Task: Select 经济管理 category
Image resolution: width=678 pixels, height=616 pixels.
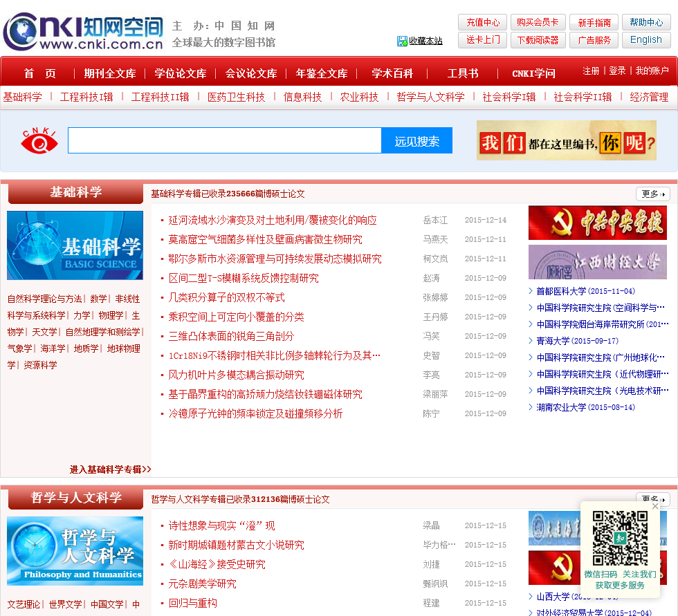Action: [x=649, y=97]
